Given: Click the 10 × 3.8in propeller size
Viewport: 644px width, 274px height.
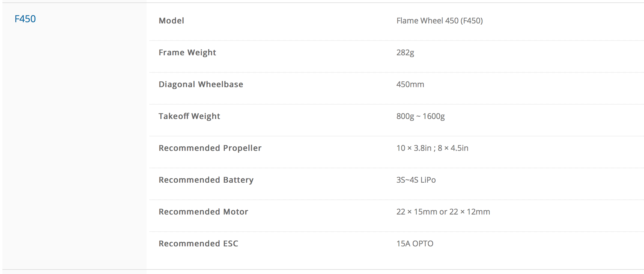Looking at the screenshot, I should pyautogui.click(x=414, y=148).
